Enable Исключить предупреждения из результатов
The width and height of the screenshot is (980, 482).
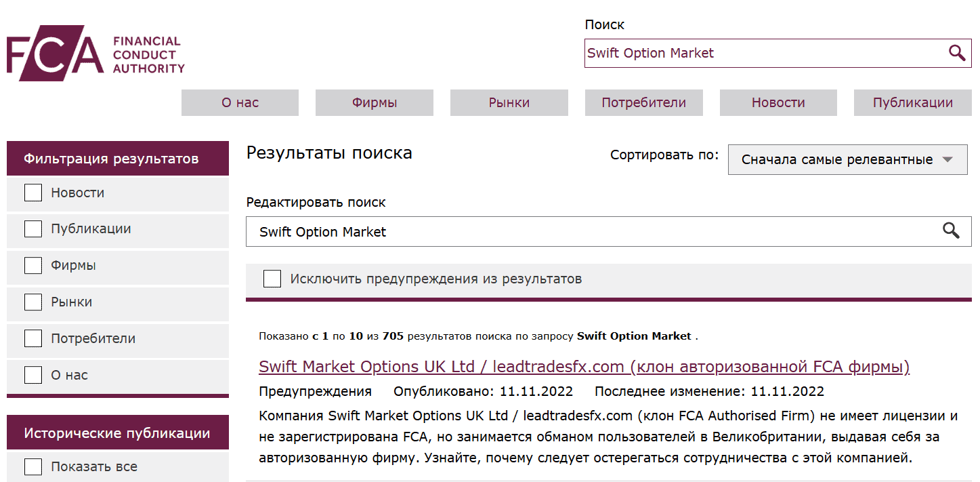pyautogui.click(x=272, y=278)
